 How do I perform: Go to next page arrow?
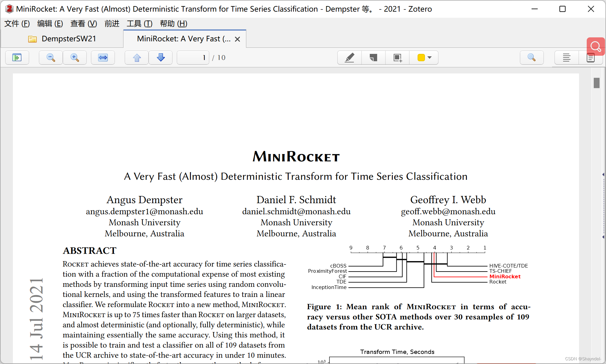pyautogui.click(x=161, y=58)
